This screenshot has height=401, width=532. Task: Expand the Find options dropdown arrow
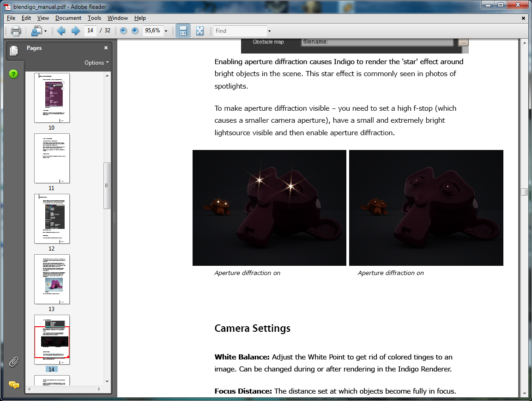point(269,31)
